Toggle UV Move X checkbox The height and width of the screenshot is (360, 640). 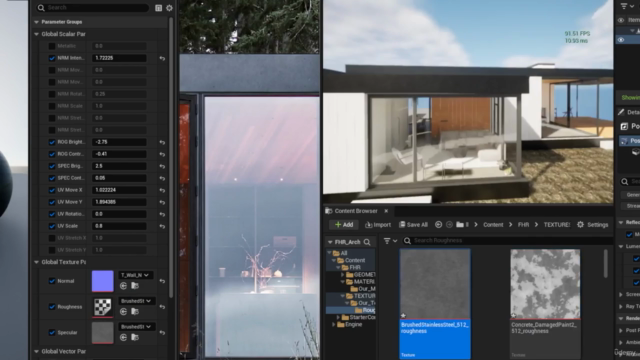pos(52,190)
